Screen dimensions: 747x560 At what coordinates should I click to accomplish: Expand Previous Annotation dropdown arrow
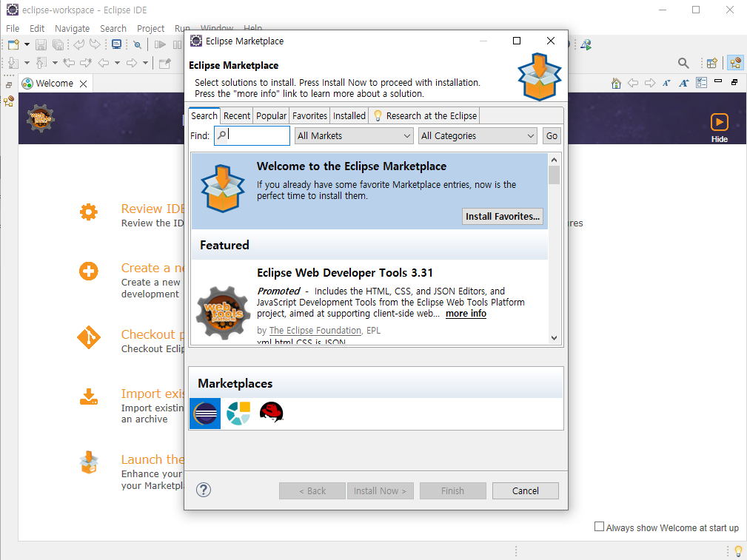pyautogui.click(x=55, y=63)
